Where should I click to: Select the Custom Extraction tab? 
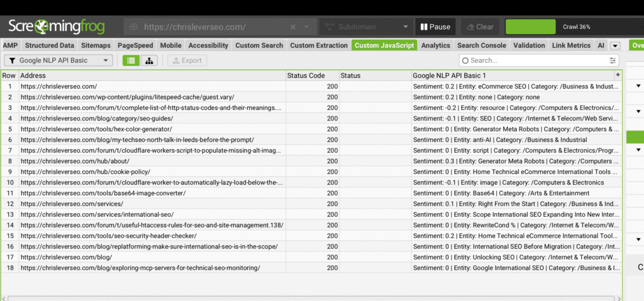coord(318,45)
